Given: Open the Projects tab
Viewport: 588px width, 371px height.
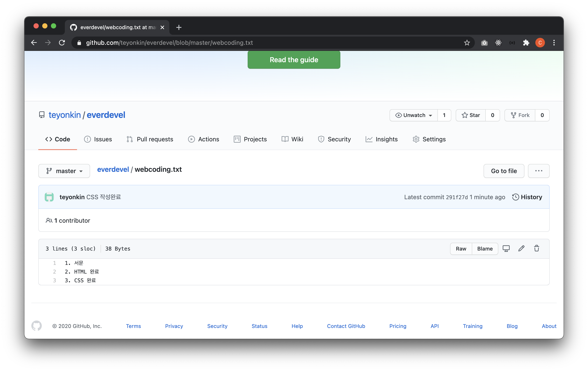Looking at the screenshot, I should 250,139.
